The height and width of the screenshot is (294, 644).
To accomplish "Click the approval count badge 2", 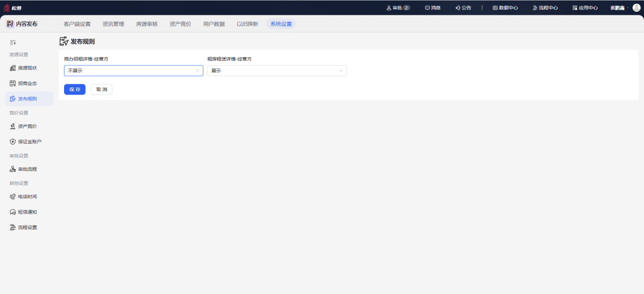I will (x=407, y=8).
